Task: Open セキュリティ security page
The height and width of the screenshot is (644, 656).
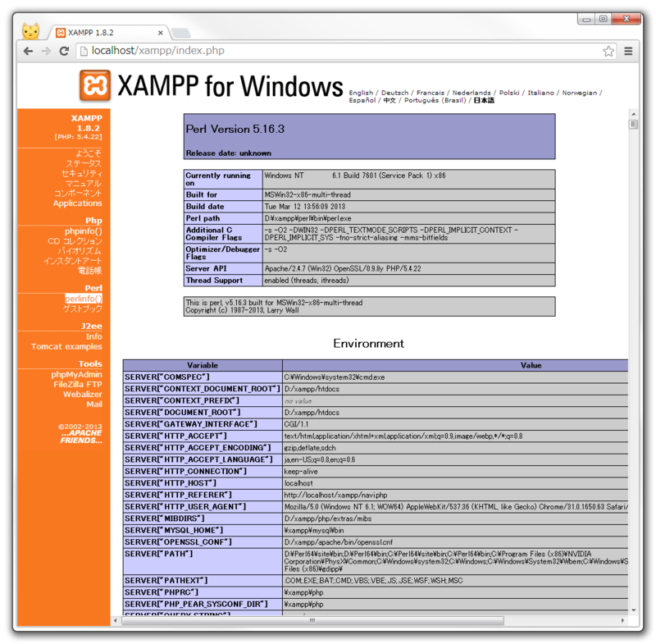Action: tap(81, 173)
